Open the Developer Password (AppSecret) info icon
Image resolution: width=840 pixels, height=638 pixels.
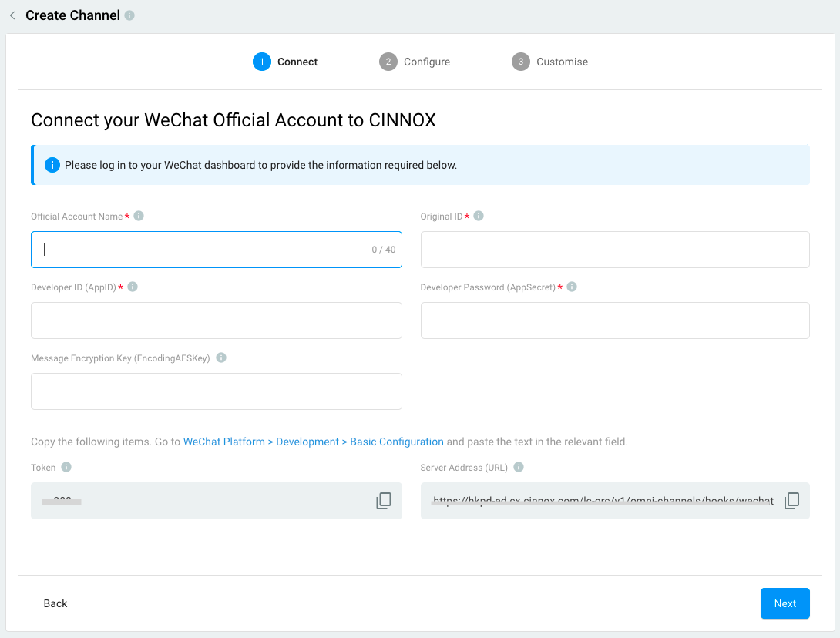click(572, 287)
